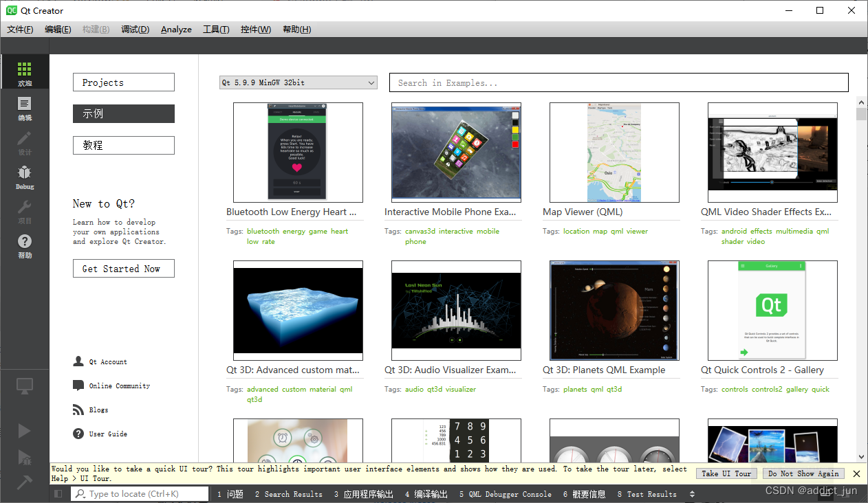This screenshot has height=503, width=868.
Task: Click the locator magnifier icon
Action: (80, 494)
